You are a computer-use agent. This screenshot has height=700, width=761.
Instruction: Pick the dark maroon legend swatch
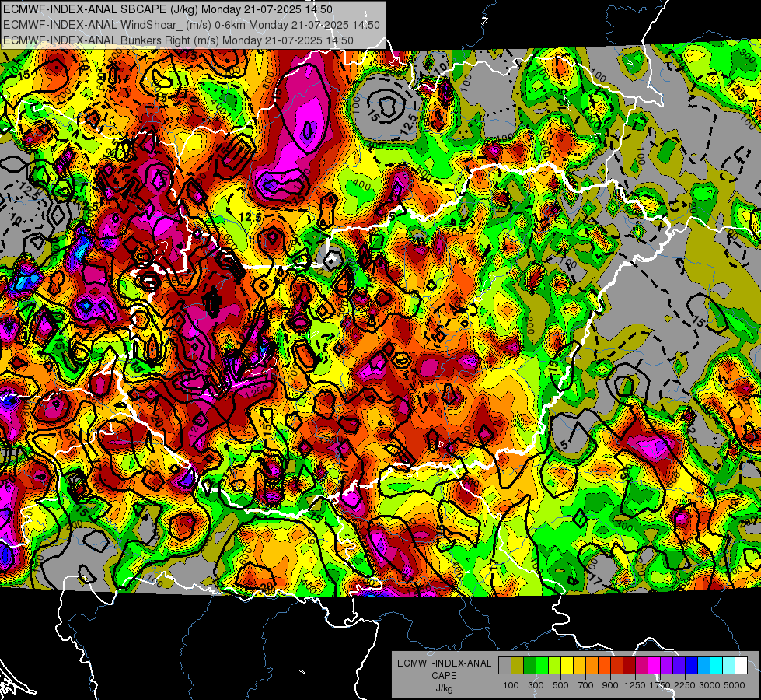tap(630, 666)
